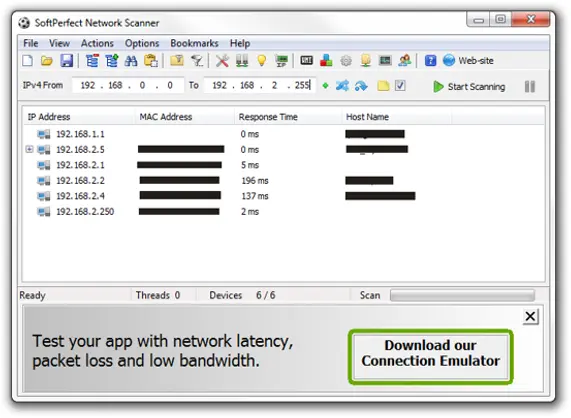This screenshot has height=418, width=571.
Task: Click the users accounts toolbar icon
Action: coord(405,61)
